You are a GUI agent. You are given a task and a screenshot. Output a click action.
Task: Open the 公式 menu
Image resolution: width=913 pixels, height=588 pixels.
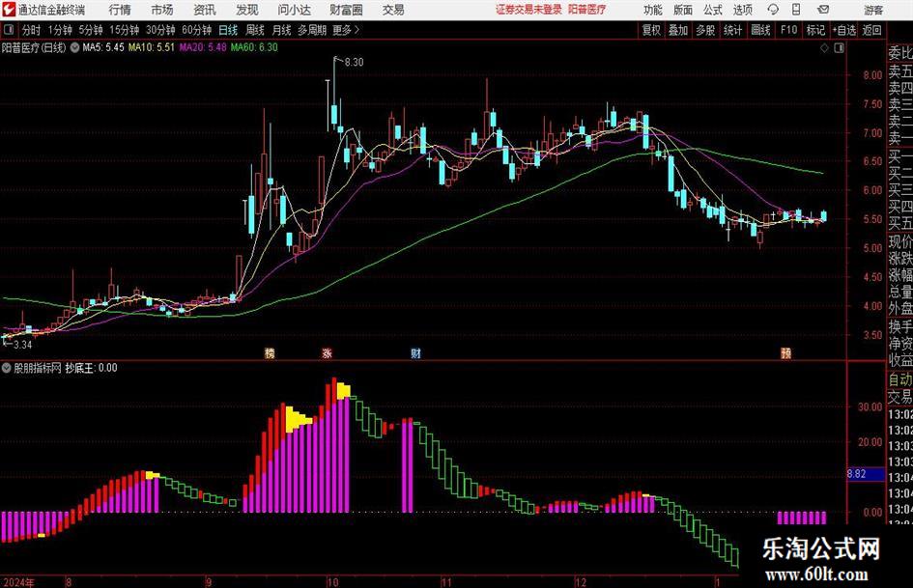click(713, 10)
